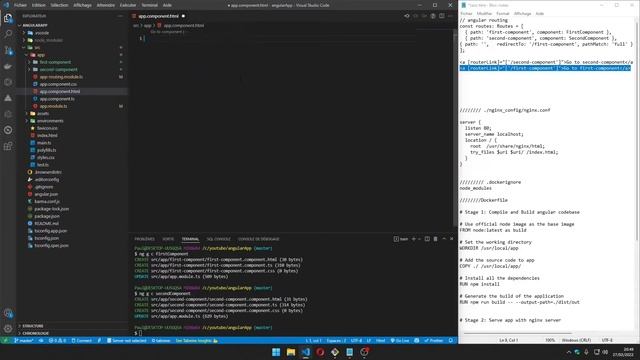Image resolution: width=640 pixels, height=360 pixels.
Task: Open the Fichier menu in VS Code
Action: click(x=20, y=5)
